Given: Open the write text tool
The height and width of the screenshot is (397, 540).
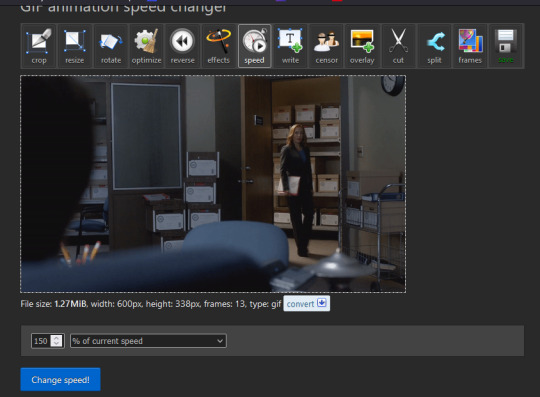Looking at the screenshot, I should click(x=290, y=46).
